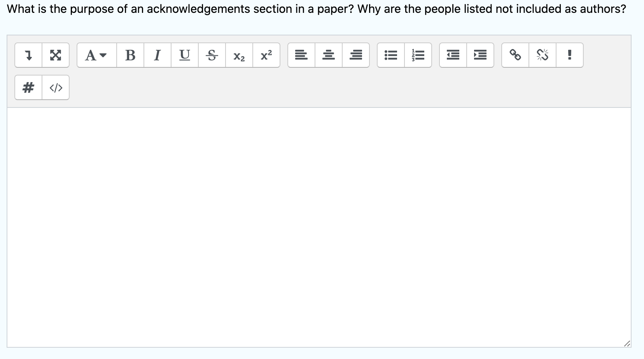The width and height of the screenshot is (644, 359).
Task: Switch text to subscript
Action: (239, 55)
